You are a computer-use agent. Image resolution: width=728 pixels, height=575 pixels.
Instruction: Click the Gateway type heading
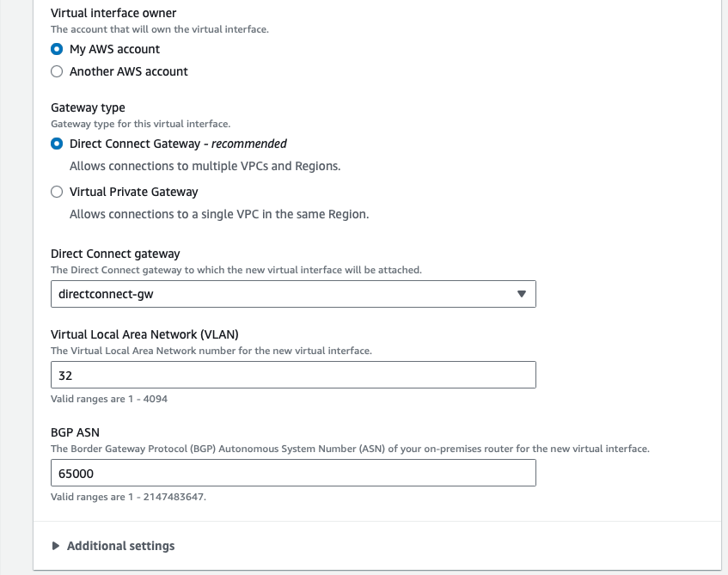coord(88,107)
